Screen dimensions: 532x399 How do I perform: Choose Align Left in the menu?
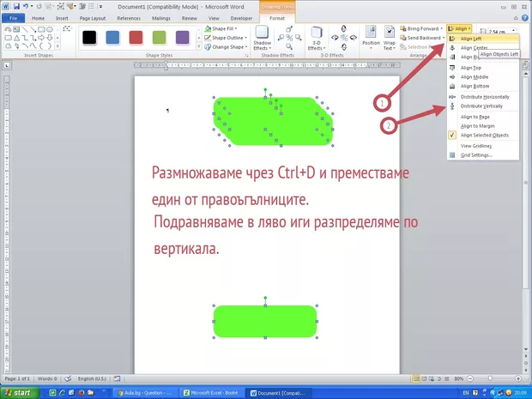click(x=483, y=39)
